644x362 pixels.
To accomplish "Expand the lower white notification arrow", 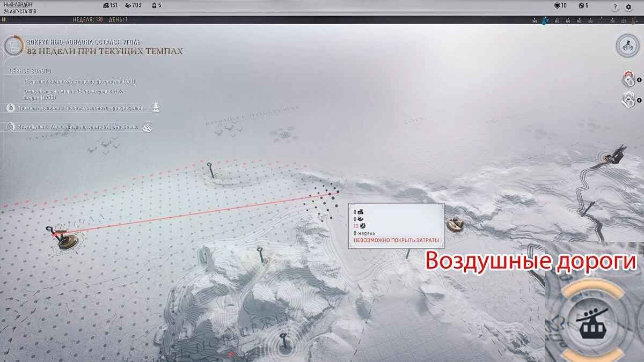I will (x=639, y=100).
